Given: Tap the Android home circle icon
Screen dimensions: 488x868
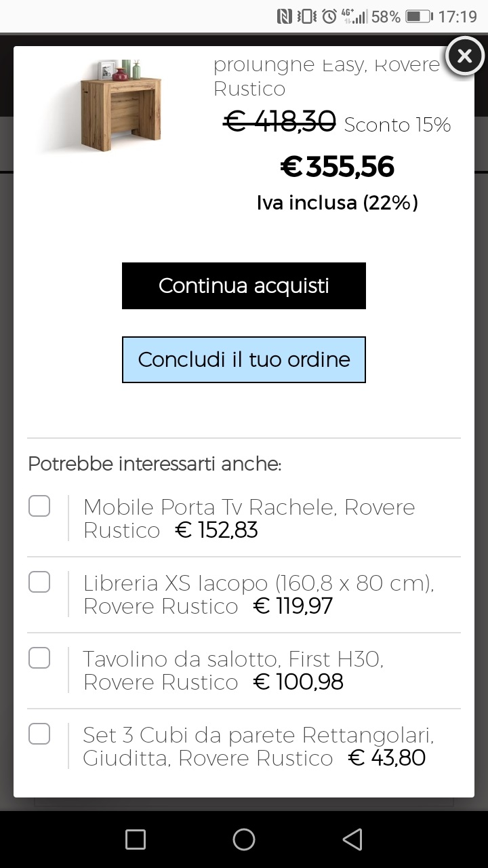Looking at the screenshot, I should coord(244,840).
